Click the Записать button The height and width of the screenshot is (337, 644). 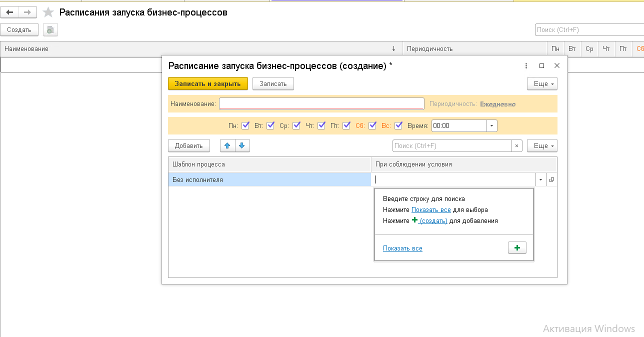coord(273,83)
